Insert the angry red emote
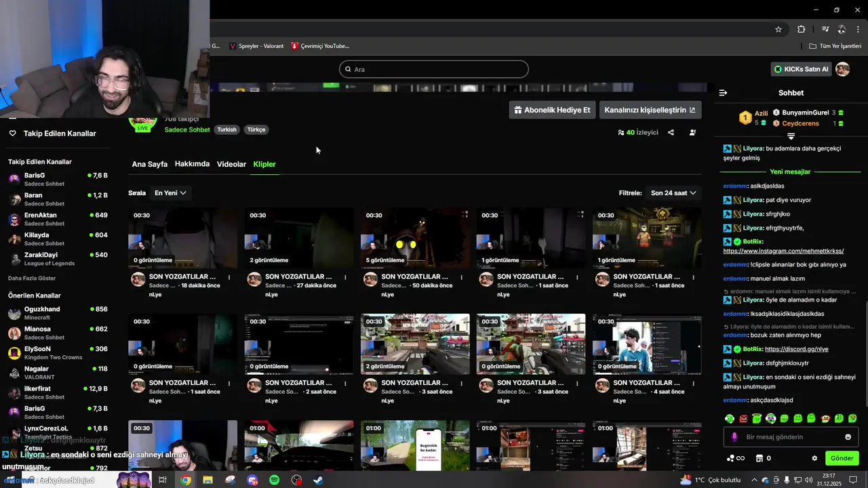The image size is (868, 488). click(x=743, y=419)
